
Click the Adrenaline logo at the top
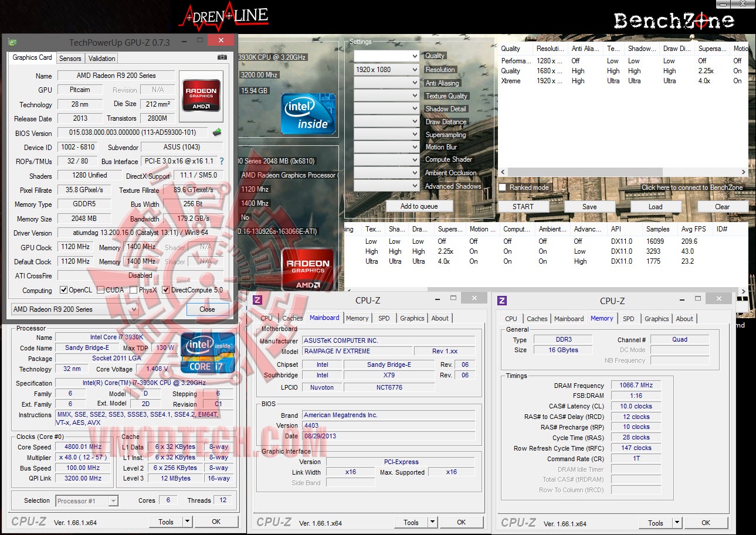tap(223, 18)
